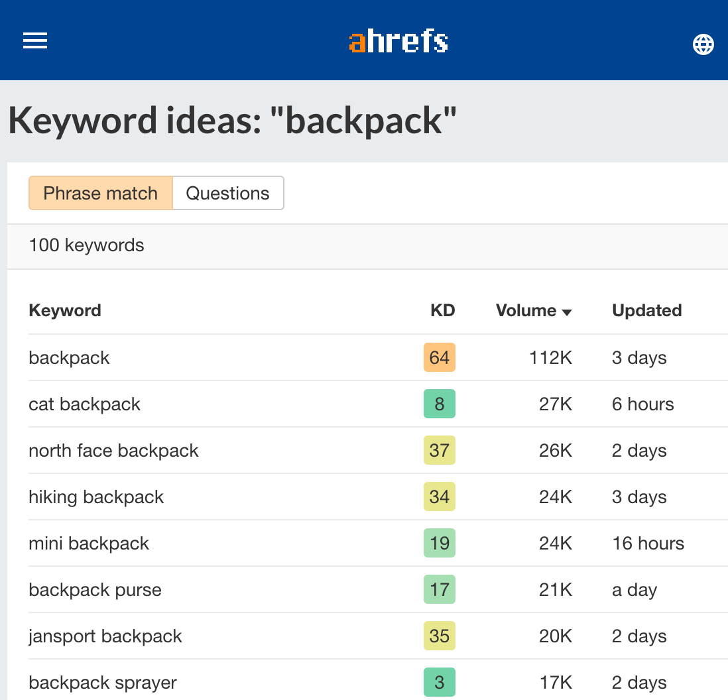Sort by Volume column arrow
Image resolution: width=728 pixels, height=700 pixels.
point(567,312)
